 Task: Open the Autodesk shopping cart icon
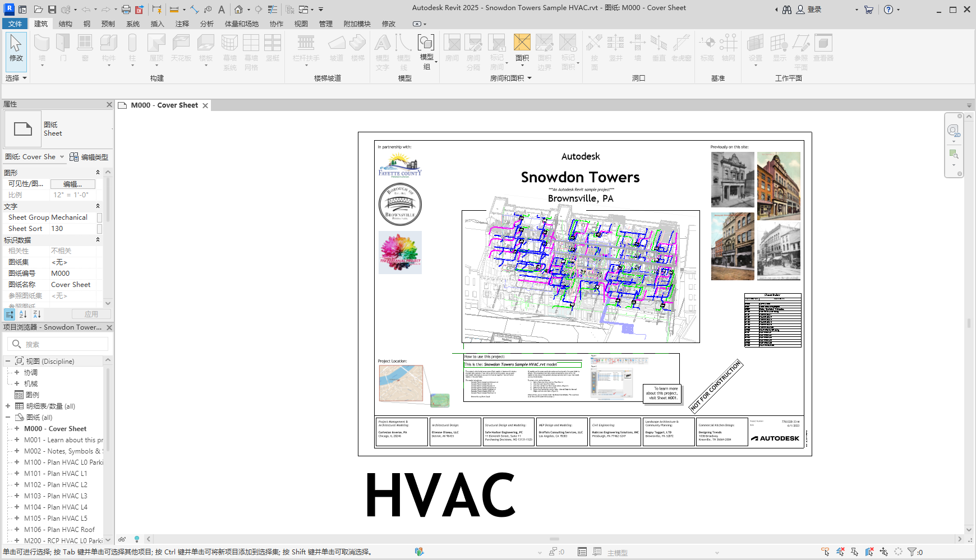pyautogui.click(x=869, y=10)
